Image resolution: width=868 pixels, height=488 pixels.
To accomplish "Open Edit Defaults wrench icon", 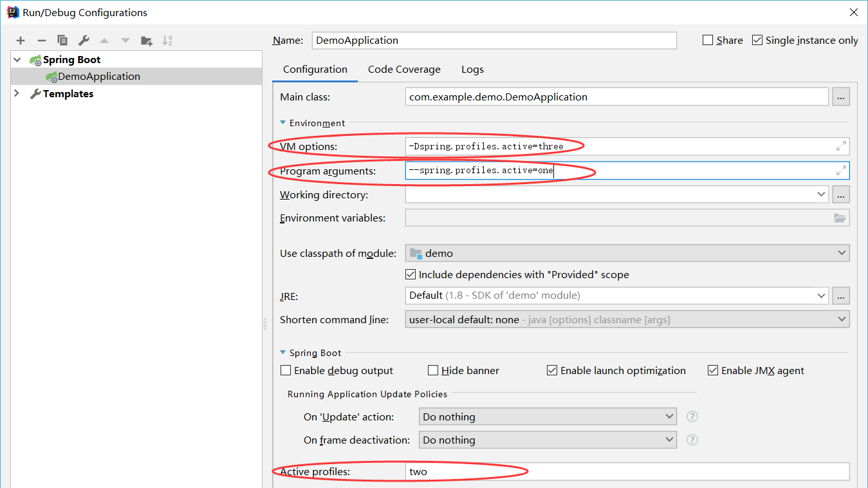I will 84,41.
